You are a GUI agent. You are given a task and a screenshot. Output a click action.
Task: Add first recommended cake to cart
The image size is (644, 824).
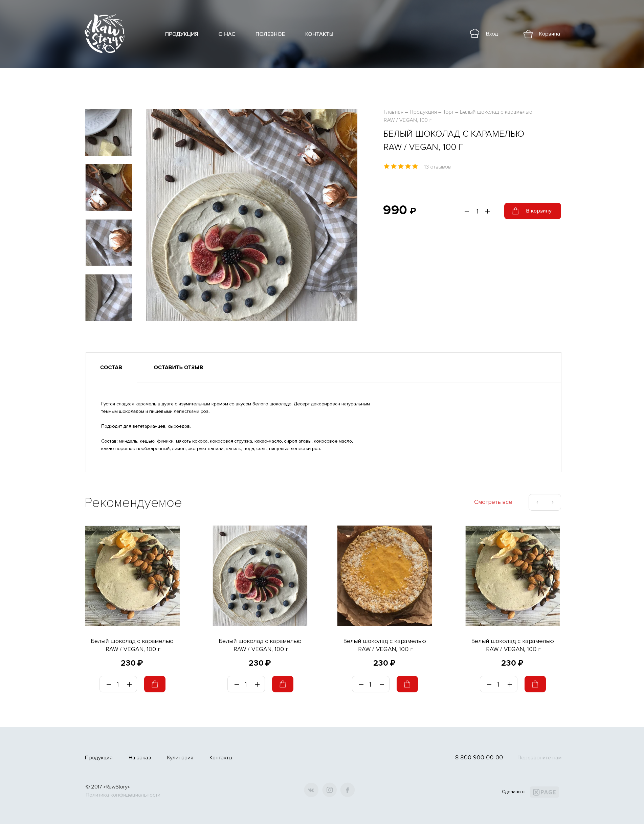pos(155,684)
